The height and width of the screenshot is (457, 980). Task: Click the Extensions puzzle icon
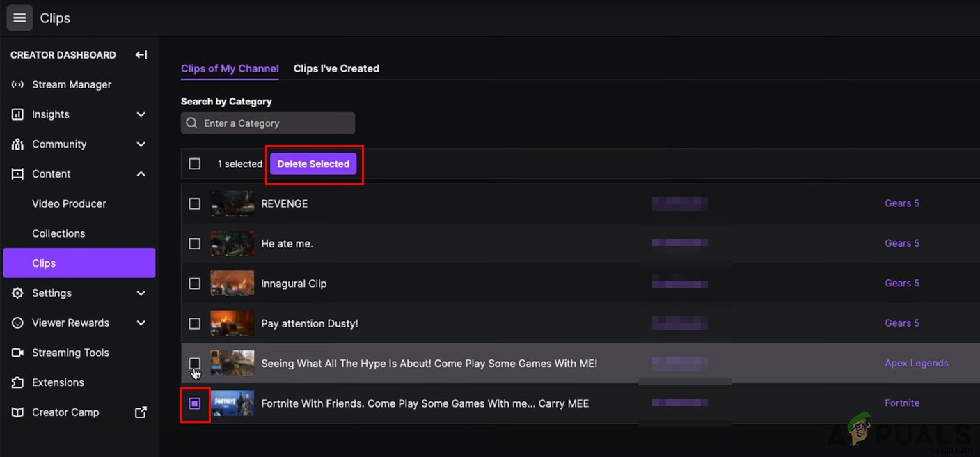(17, 382)
